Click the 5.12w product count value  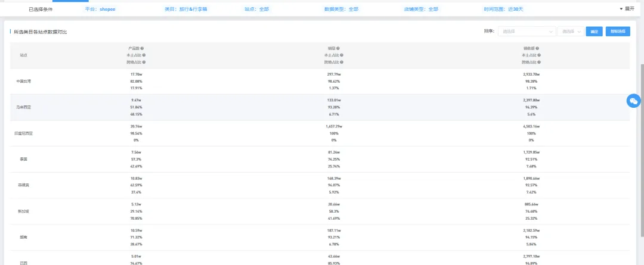point(137,204)
